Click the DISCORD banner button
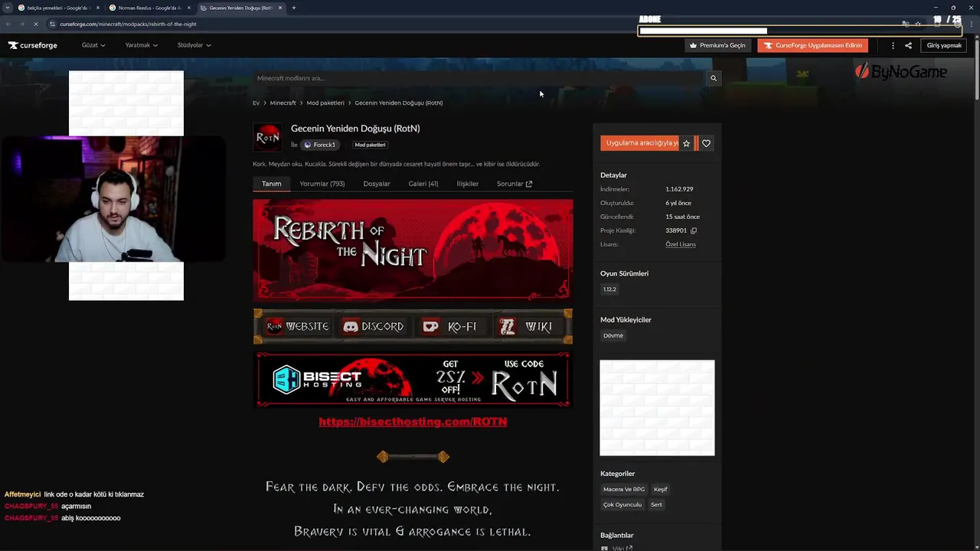The height and width of the screenshot is (551, 980). (374, 327)
